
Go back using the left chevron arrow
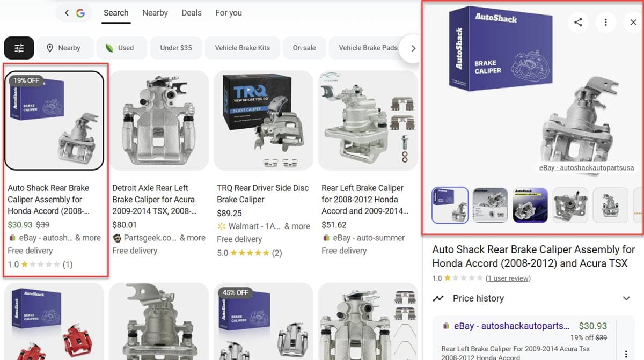67,13
